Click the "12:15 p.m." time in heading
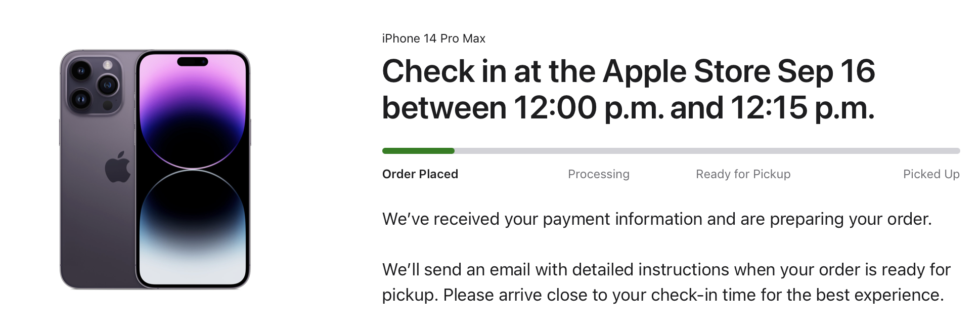 [802, 108]
